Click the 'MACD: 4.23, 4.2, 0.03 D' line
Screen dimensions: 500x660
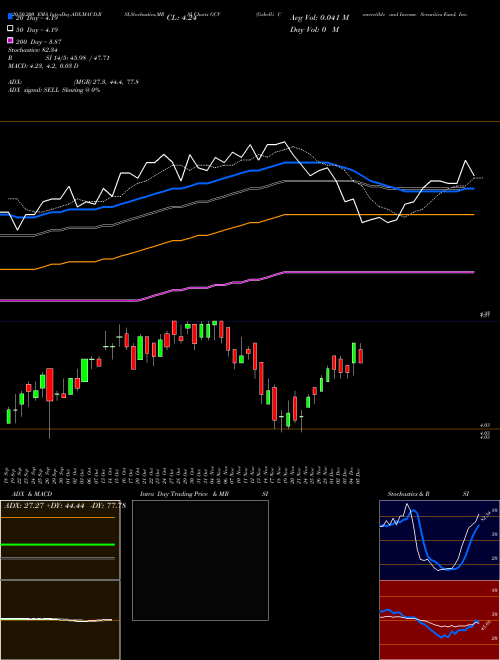tap(43, 66)
